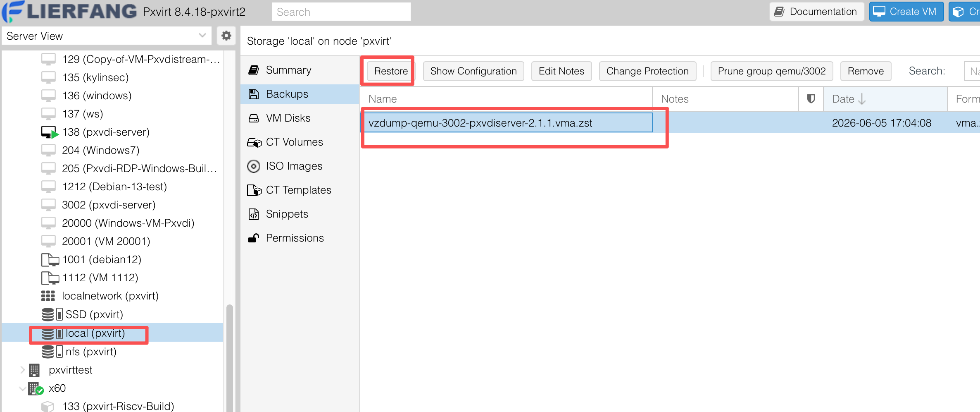The width and height of the screenshot is (980, 412).
Task: Click Show Configuration
Action: coord(473,71)
